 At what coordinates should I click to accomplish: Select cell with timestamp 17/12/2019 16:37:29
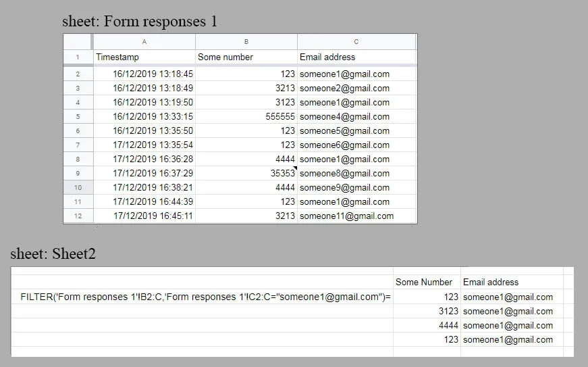click(144, 174)
